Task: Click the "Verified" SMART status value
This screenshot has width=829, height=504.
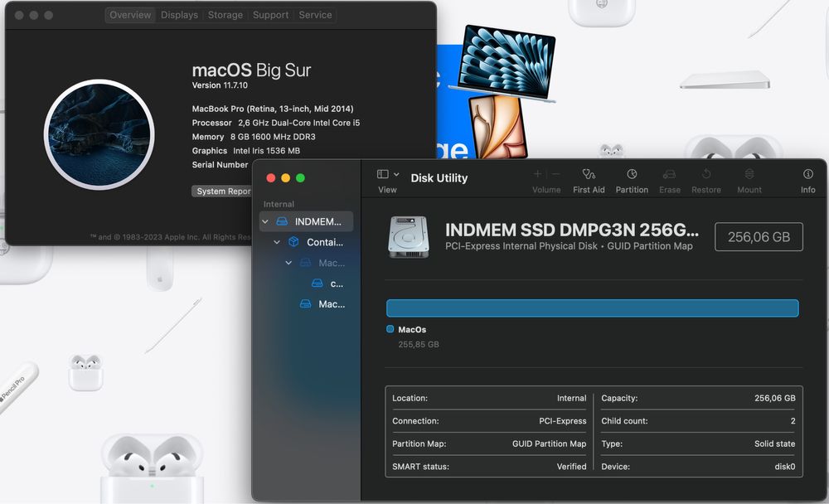Action: [571, 467]
